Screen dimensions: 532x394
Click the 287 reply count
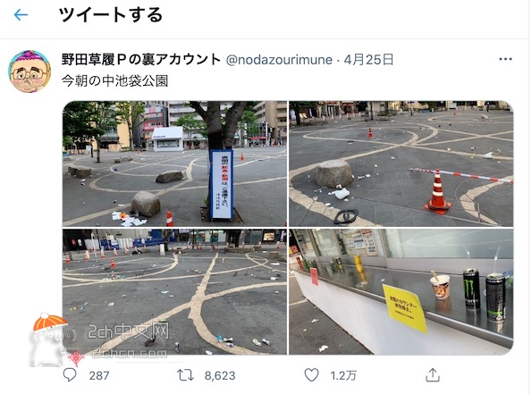pyautogui.click(x=99, y=376)
